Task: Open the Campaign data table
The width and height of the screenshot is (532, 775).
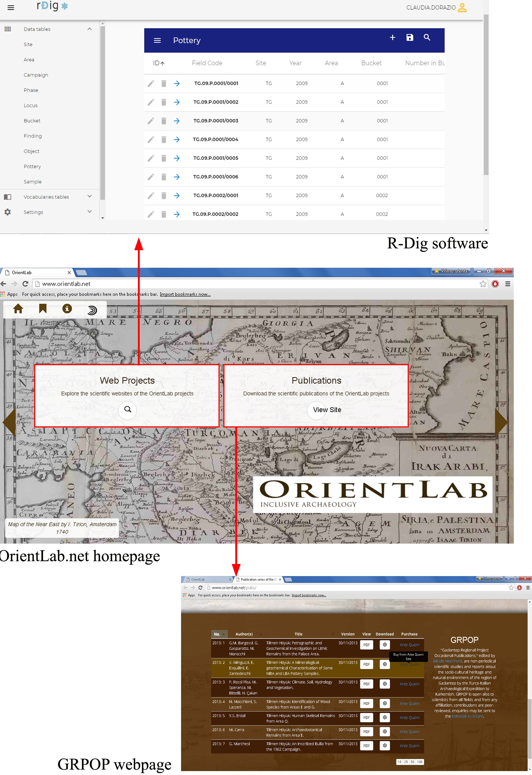Action: coord(36,75)
